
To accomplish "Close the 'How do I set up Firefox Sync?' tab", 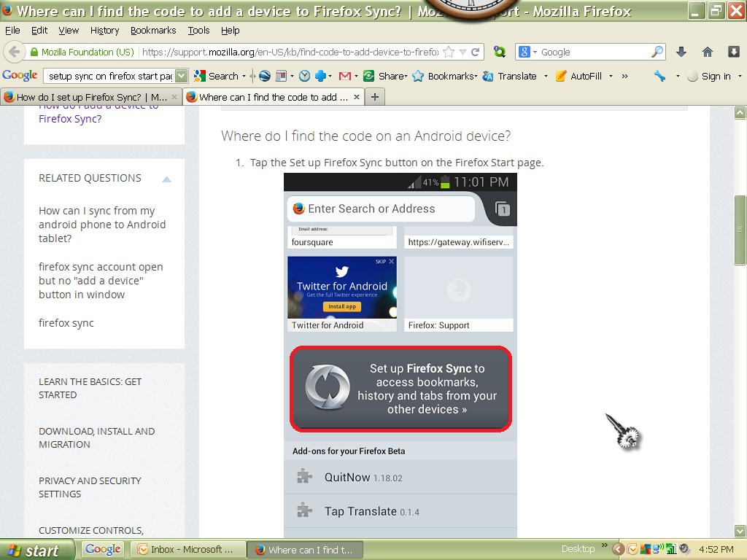I will 174,97.
